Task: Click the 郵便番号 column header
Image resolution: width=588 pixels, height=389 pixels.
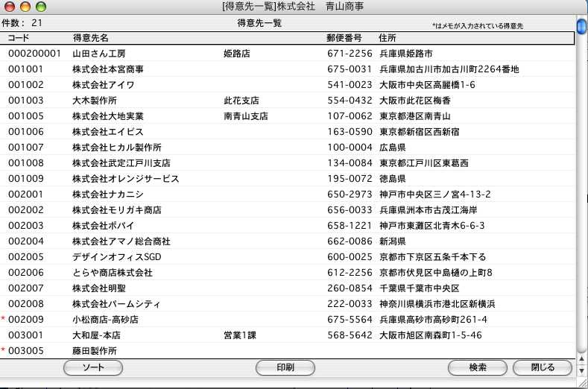Action: [344, 37]
